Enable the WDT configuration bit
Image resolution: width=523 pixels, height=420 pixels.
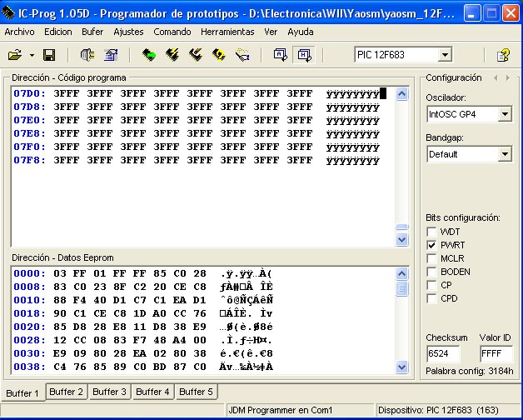431,232
